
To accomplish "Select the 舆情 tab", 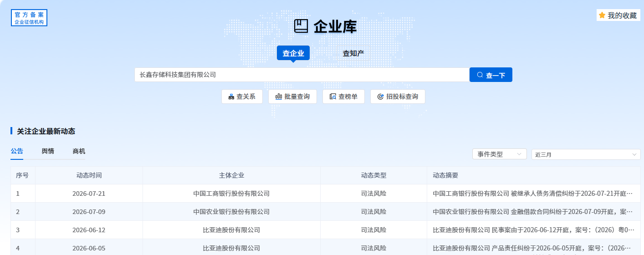I will coord(48,151).
